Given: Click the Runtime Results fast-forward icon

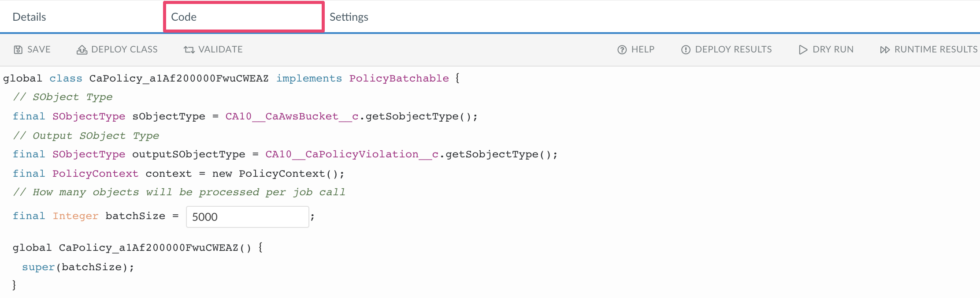Looking at the screenshot, I should 884,50.
